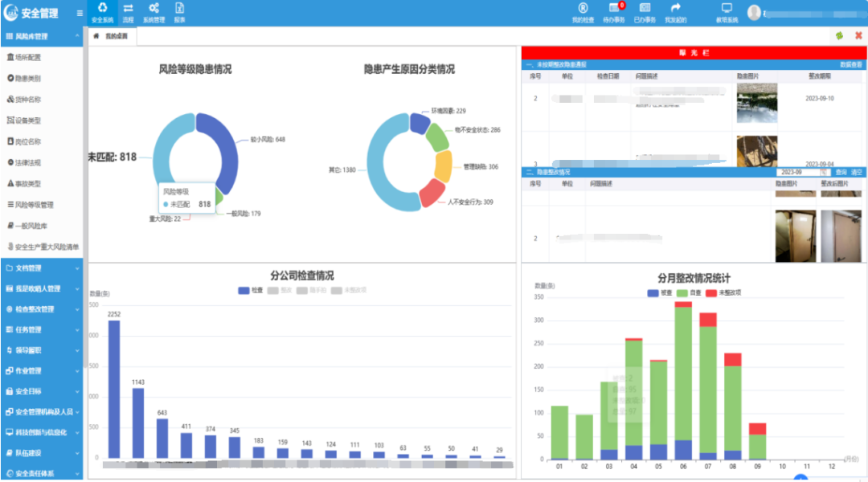Viewport: 868px width, 482px height.
Task: Open the 系统管理 module icon
Action: (x=154, y=10)
